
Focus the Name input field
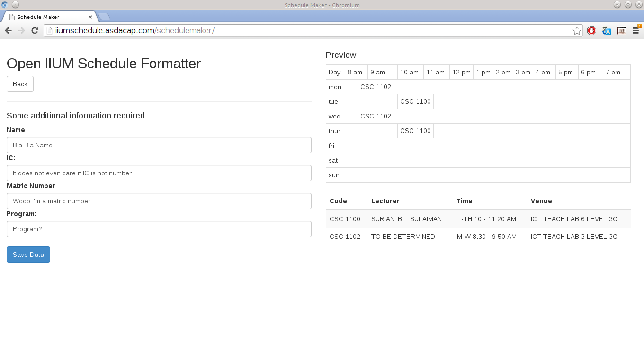[x=159, y=145]
